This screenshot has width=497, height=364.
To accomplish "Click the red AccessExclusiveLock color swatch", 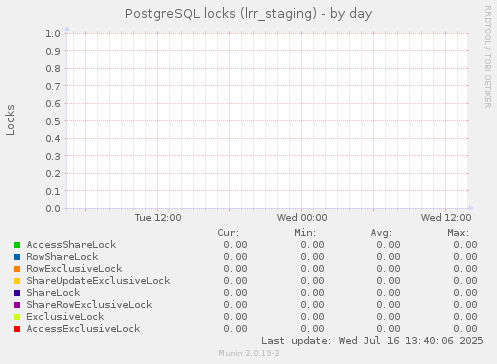I will [17, 329].
